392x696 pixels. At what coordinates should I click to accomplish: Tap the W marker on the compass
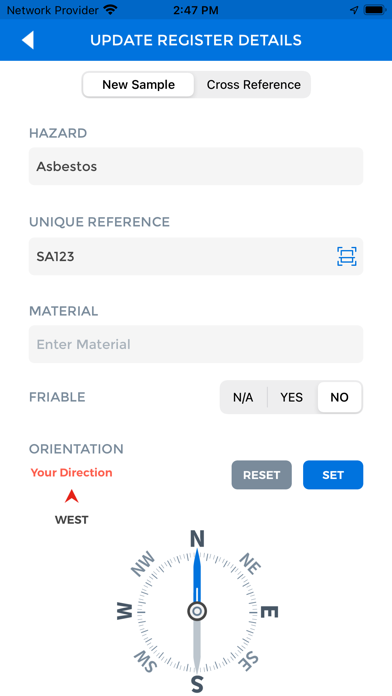click(125, 611)
